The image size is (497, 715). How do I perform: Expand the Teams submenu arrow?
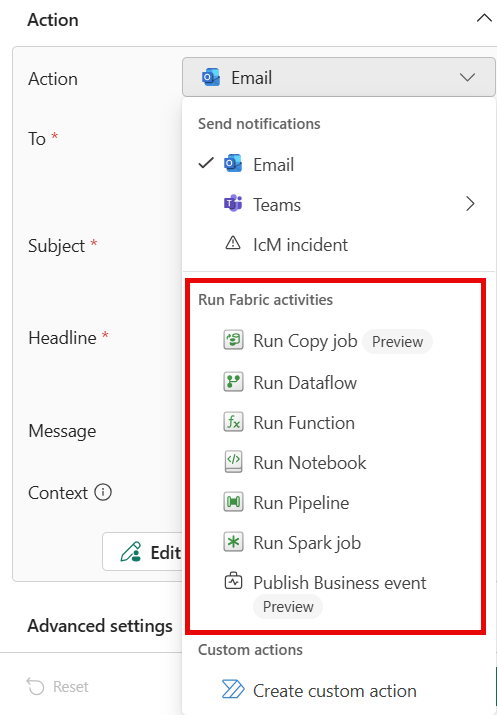click(x=470, y=204)
